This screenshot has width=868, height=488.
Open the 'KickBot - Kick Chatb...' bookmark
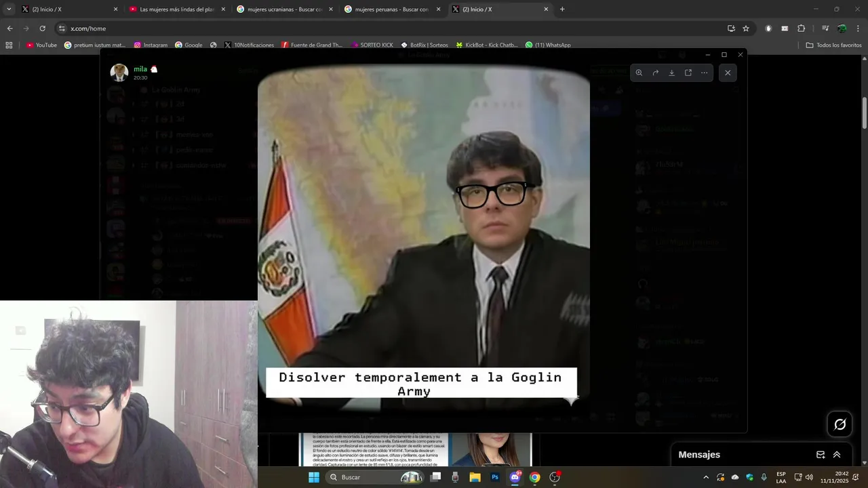coord(487,45)
